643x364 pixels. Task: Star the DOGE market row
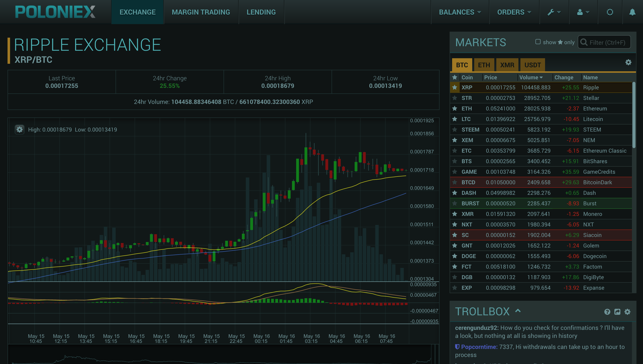point(455,256)
